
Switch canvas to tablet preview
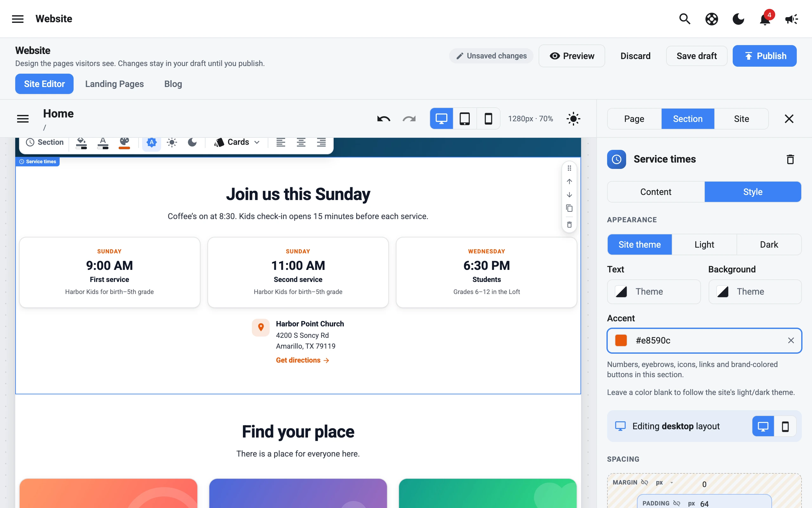465,119
